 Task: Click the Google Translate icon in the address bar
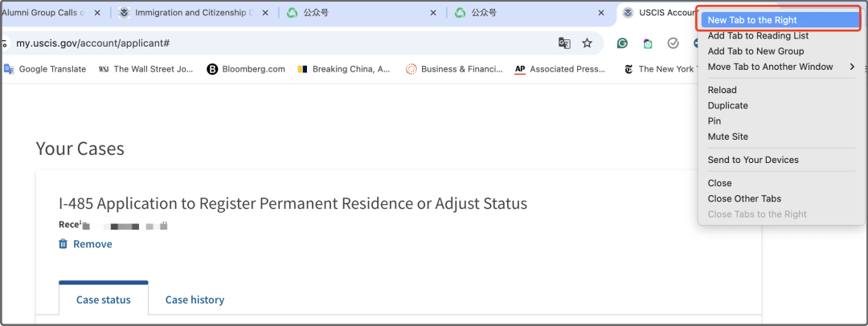(x=564, y=43)
